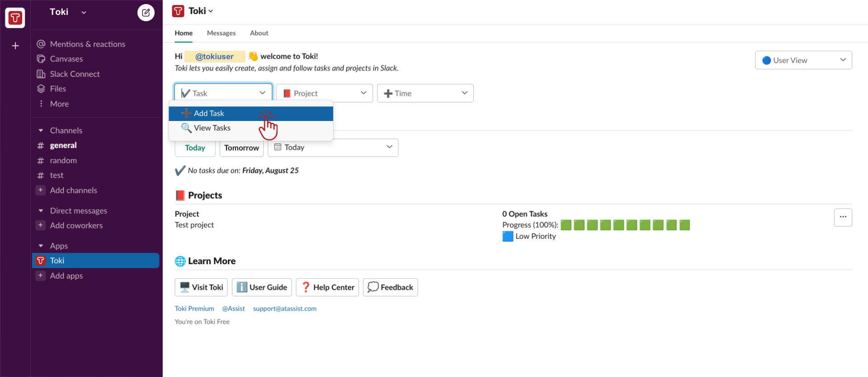Collapse the Channels section

coord(41,130)
